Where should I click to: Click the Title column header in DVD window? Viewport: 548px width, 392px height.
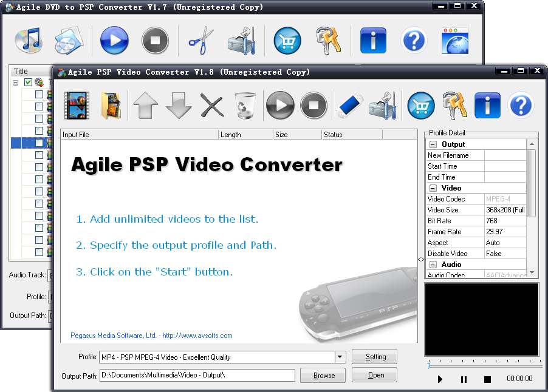point(30,71)
